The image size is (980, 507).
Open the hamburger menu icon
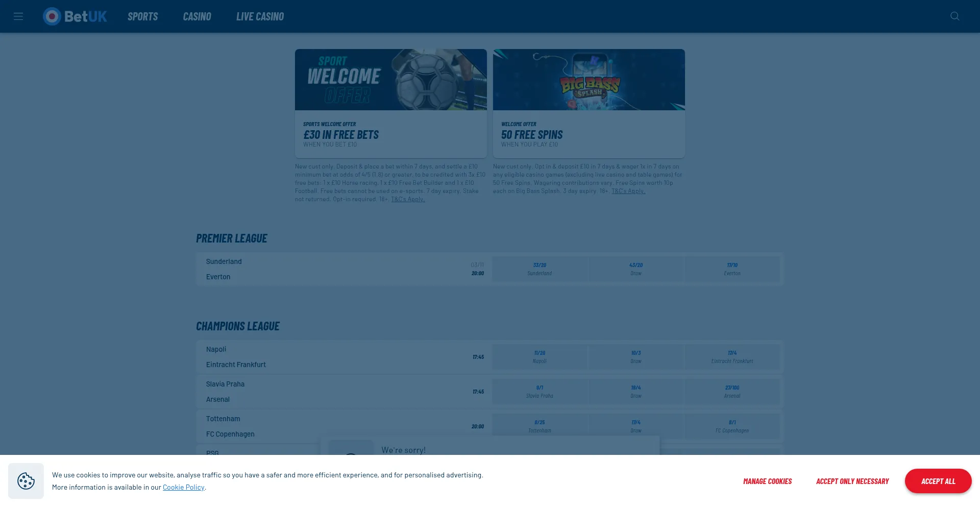pos(18,16)
